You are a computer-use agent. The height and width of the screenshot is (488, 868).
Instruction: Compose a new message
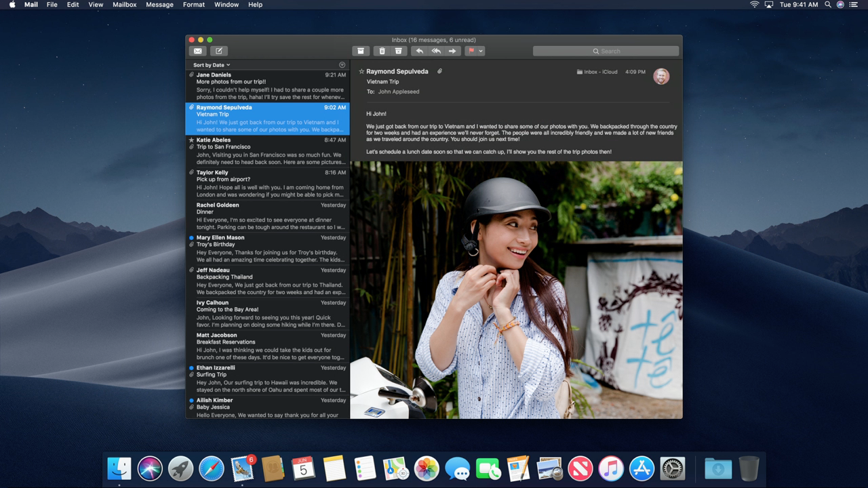click(218, 51)
